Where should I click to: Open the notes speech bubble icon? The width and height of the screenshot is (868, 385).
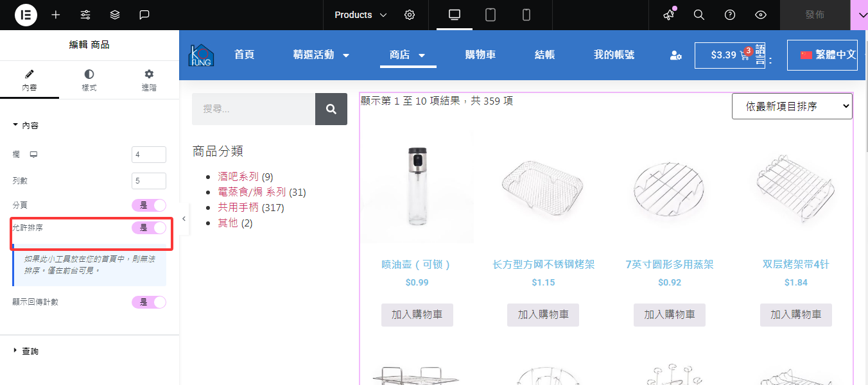pos(144,15)
